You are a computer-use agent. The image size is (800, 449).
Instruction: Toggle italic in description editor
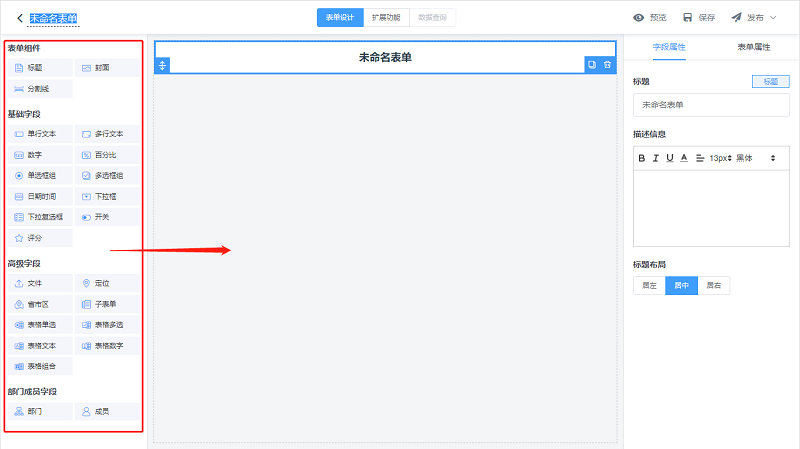click(656, 158)
